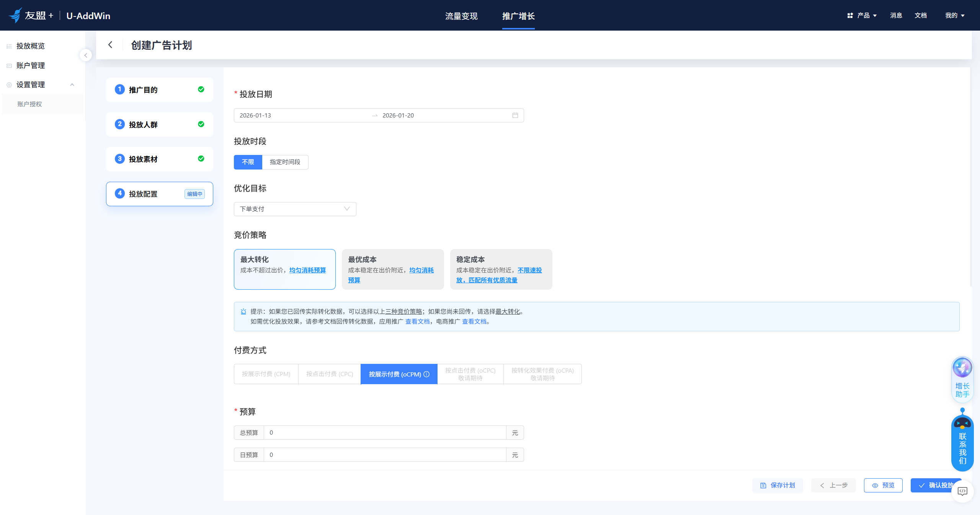980x515 pixels.
Task: Open 消息 in the top bar
Action: [896, 15]
